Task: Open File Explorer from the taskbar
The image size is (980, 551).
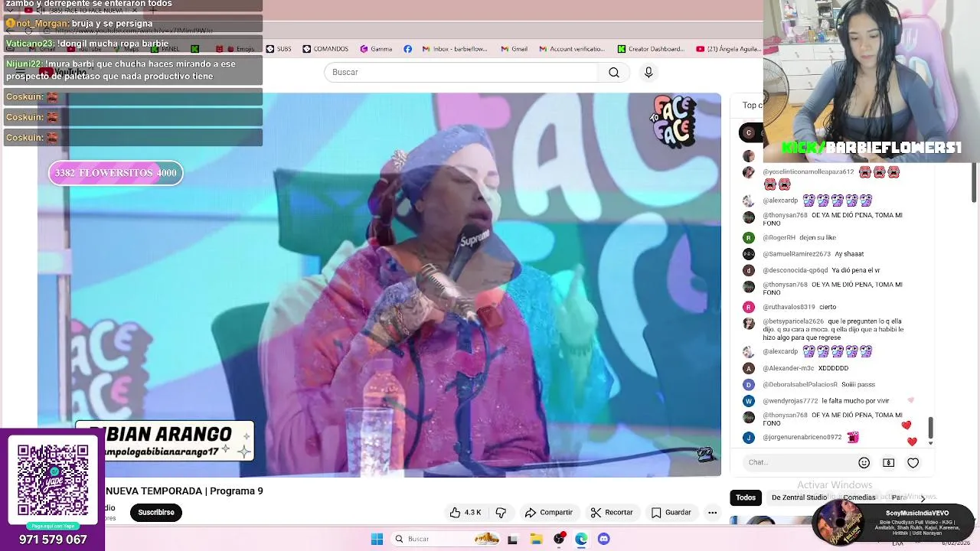Action: pyautogui.click(x=536, y=539)
